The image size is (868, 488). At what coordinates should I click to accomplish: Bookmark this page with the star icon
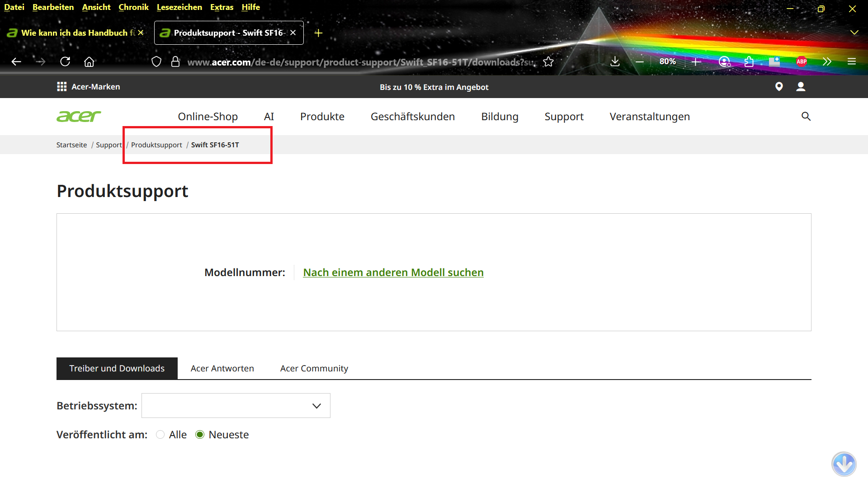548,62
